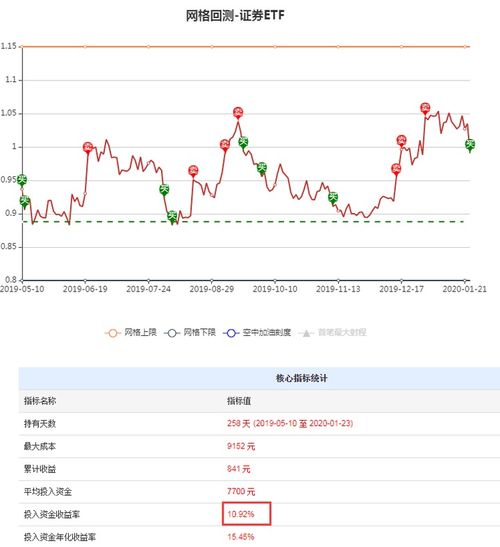Click the 核心指标统计 table header
Image resolution: width=500 pixels, height=547 pixels.
[301, 378]
